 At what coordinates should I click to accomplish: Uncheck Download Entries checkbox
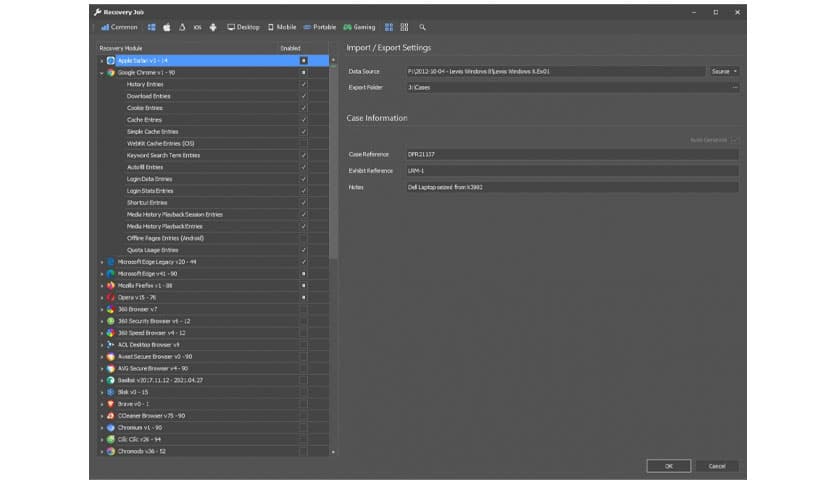coord(303,96)
